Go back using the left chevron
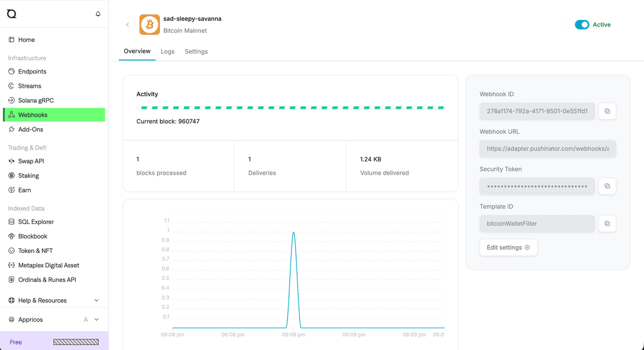644x350 pixels. 127,25
